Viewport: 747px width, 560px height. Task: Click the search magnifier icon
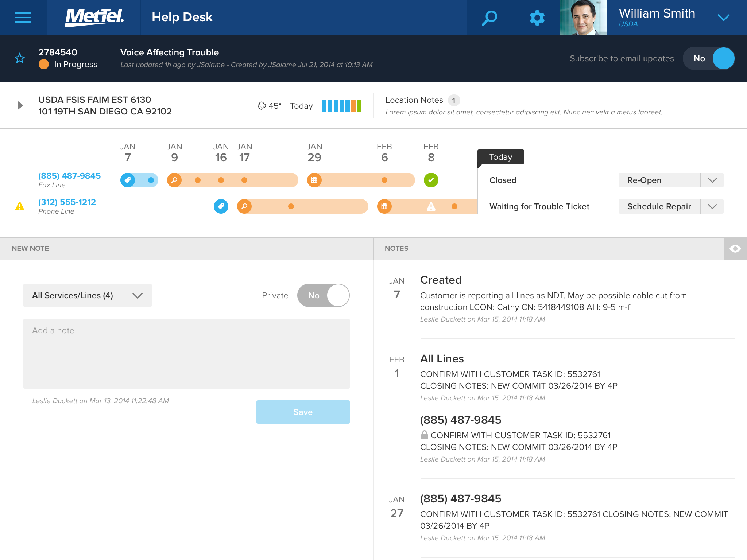[489, 17]
